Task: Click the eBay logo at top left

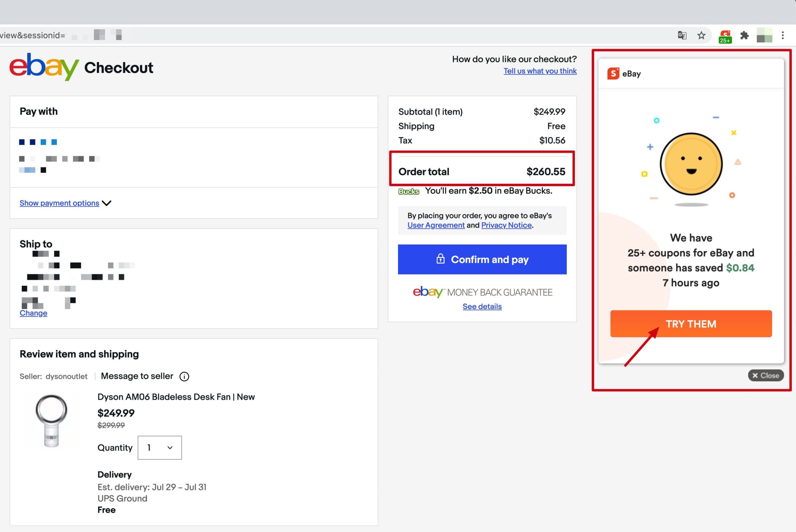Action: (44, 67)
